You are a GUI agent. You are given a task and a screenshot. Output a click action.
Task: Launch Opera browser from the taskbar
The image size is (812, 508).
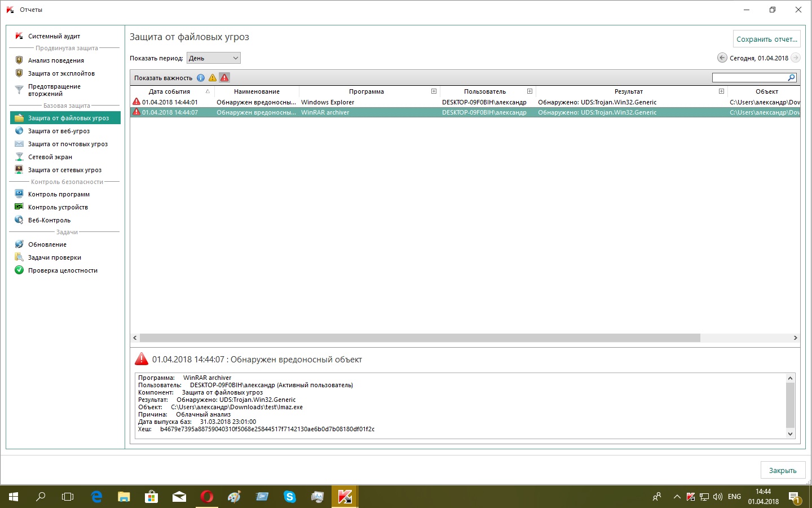(x=207, y=497)
